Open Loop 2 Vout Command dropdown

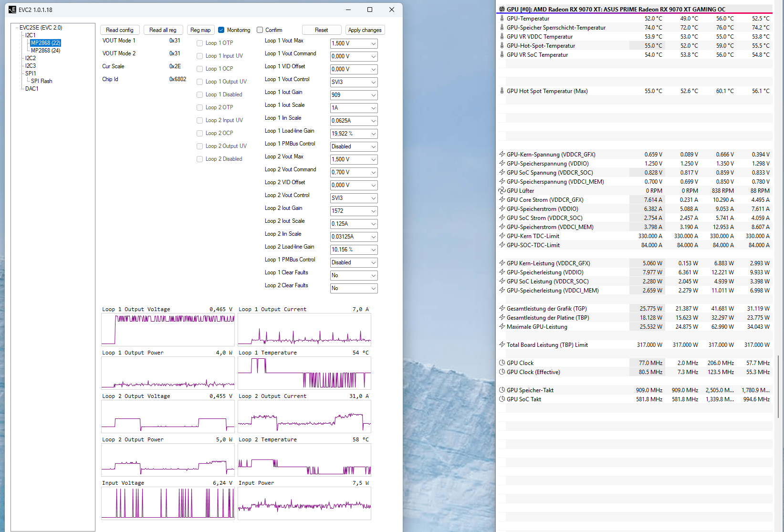[354, 172]
